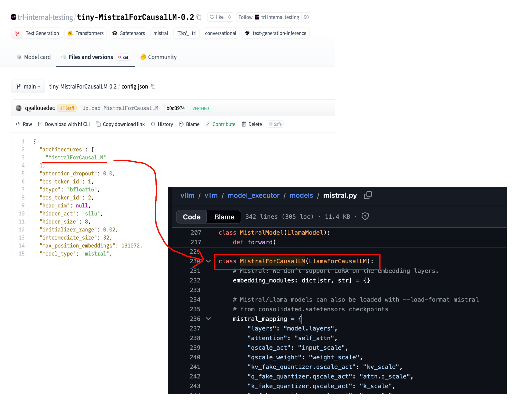Select the Blame view toggle on GitHub

point(224,217)
